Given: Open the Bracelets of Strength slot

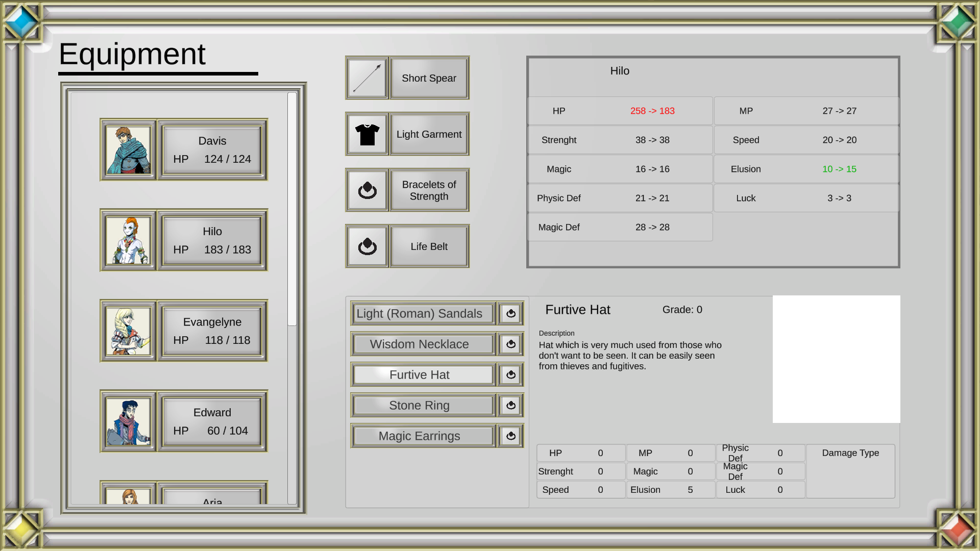Looking at the screenshot, I should (429, 190).
